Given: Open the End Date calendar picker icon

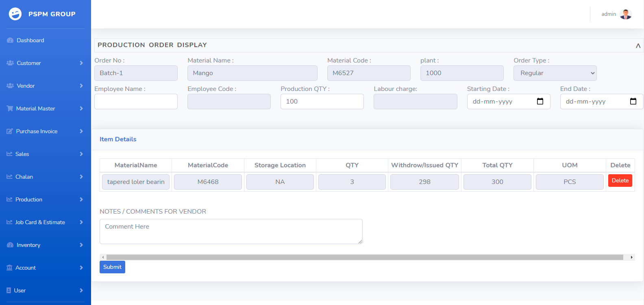Looking at the screenshot, I should (x=633, y=102).
